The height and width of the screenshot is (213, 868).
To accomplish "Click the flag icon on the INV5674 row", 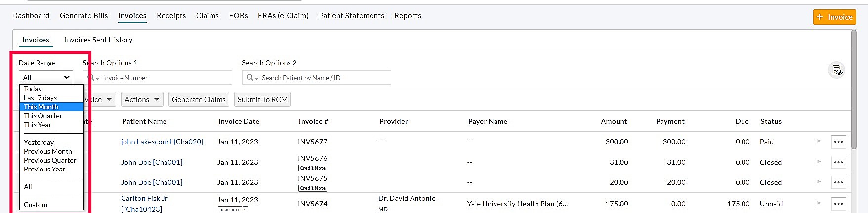I will coord(818,204).
